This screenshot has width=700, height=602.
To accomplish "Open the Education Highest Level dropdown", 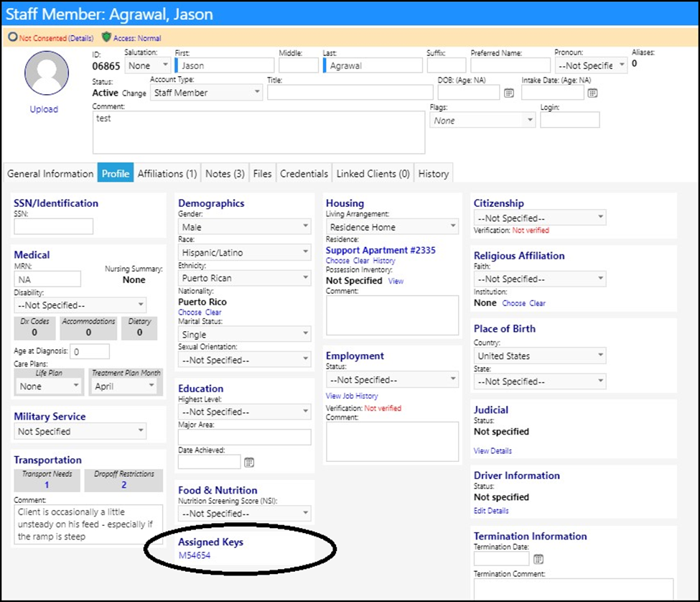I will coord(244,412).
